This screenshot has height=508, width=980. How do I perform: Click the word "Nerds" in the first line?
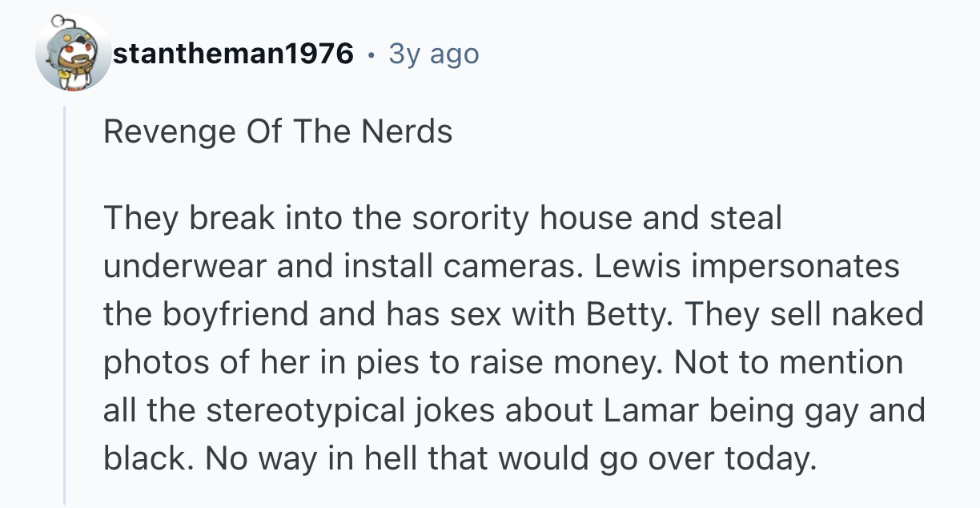[x=406, y=131]
